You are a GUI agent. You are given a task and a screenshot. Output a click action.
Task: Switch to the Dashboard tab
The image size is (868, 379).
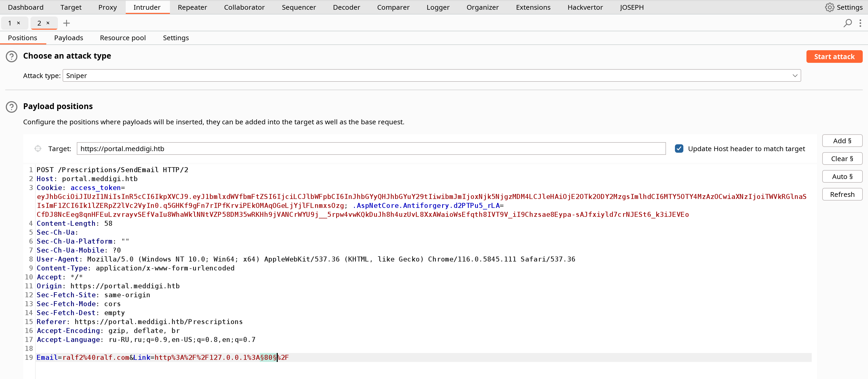(x=26, y=7)
